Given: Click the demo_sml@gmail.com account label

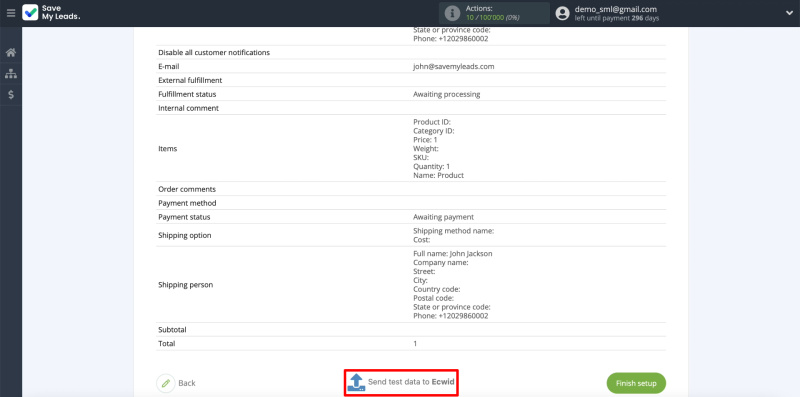Looking at the screenshot, I should [x=616, y=9].
